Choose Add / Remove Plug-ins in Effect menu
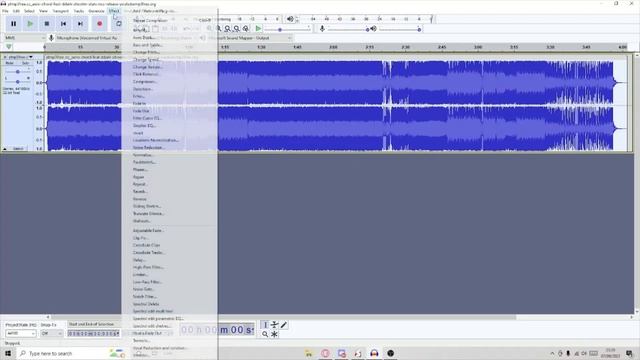Viewport: 640px width, 360px height. [x=153, y=11]
